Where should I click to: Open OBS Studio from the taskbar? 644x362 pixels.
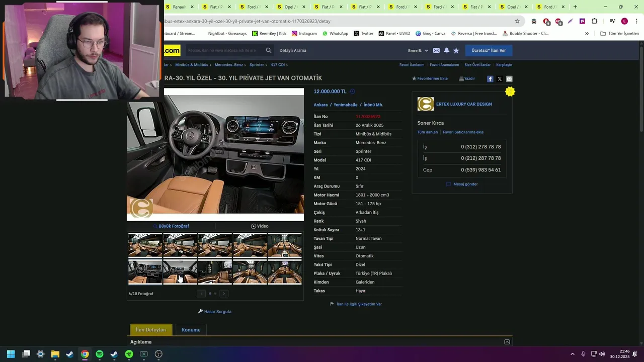click(158, 354)
